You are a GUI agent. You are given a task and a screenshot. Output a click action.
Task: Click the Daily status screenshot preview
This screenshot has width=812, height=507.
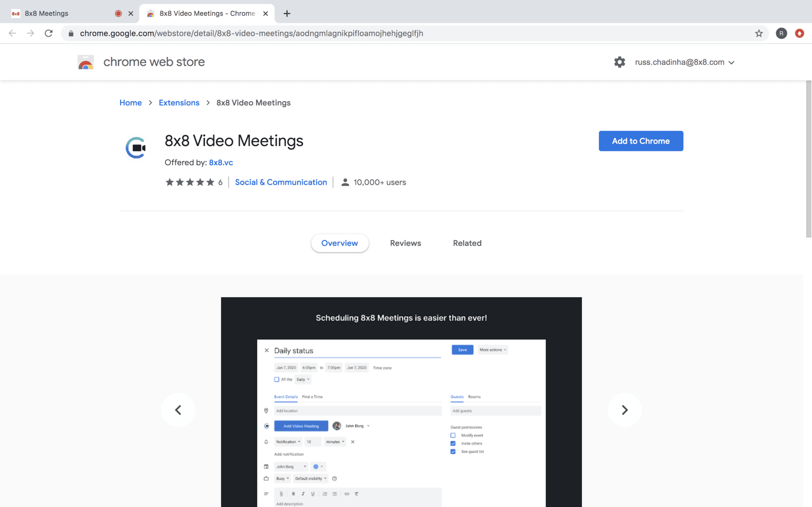402,402
